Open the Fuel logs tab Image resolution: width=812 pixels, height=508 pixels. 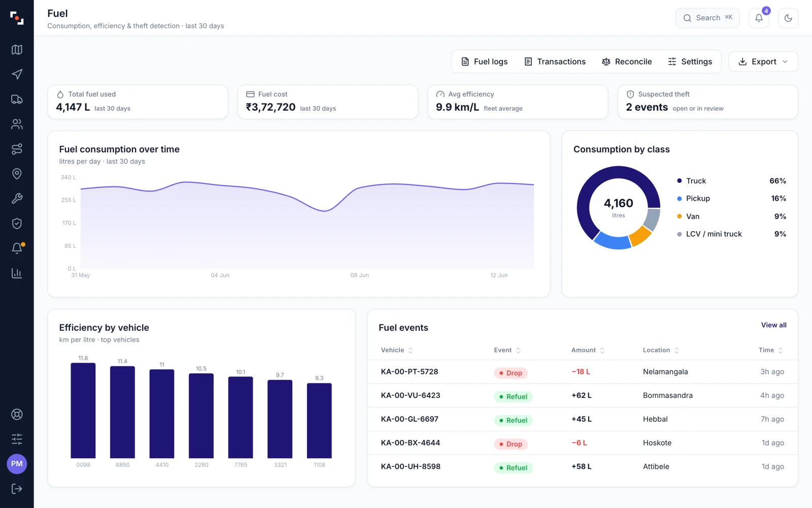point(484,61)
